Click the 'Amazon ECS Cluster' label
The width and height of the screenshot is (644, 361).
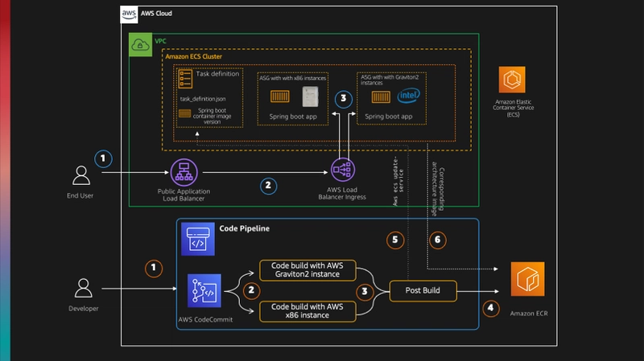click(193, 56)
